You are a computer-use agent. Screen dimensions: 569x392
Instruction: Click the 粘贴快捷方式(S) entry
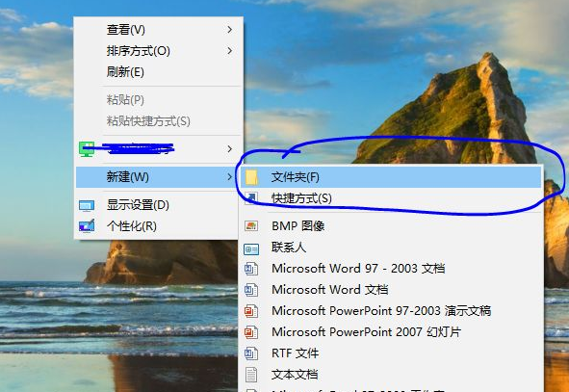[159, 120]
